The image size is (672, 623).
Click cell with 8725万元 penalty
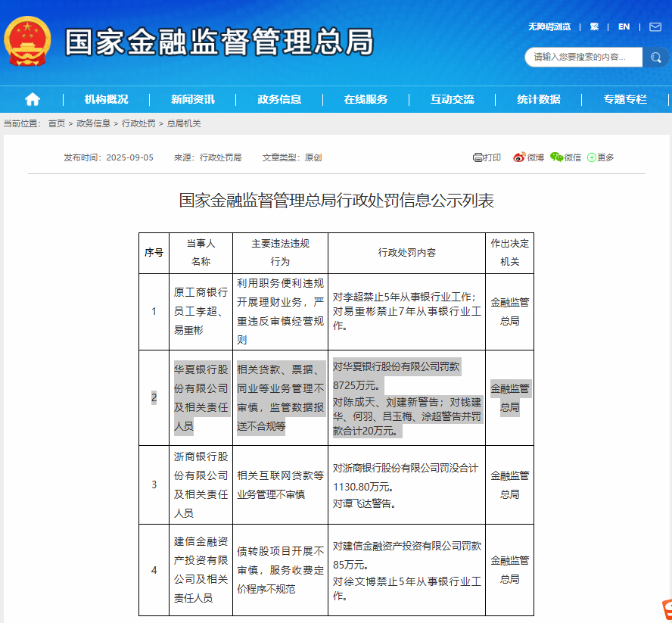[406, 398]
